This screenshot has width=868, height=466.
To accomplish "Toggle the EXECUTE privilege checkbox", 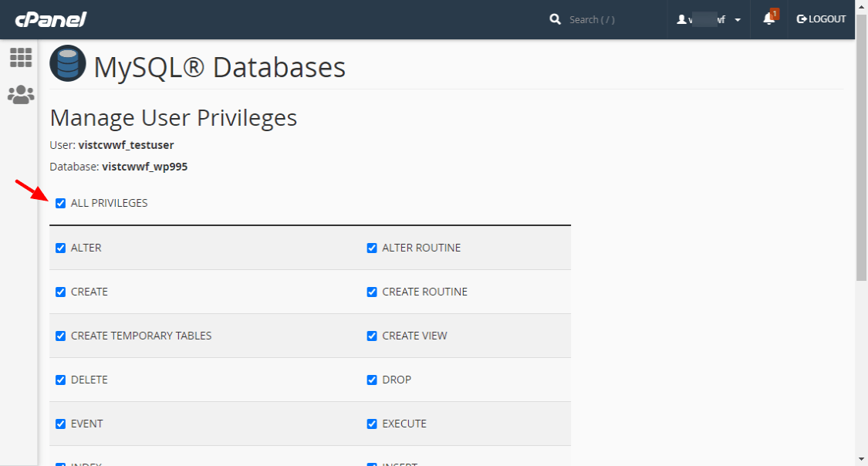I will pos(372,424).
